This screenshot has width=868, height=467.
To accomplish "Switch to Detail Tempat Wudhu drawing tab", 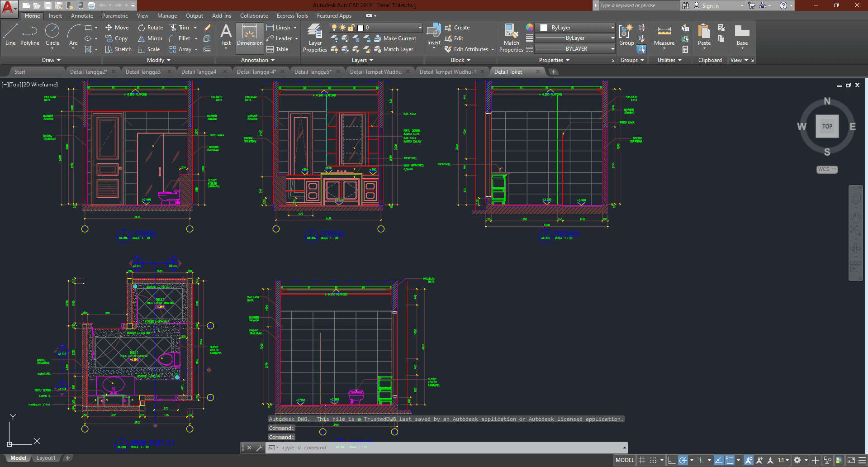I will tap(375, 72).
